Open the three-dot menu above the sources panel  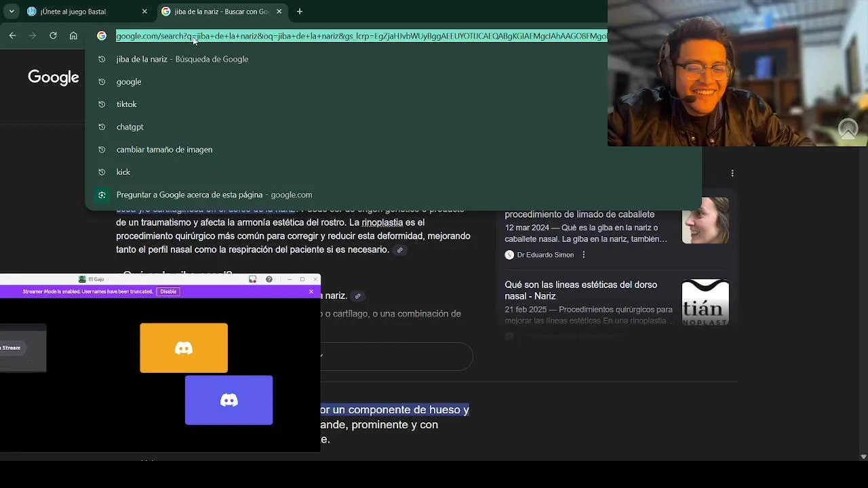pos(732,174)
